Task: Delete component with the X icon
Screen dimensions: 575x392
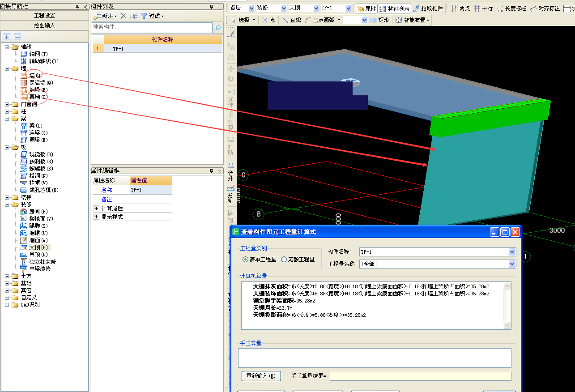Action: [124, 16]
